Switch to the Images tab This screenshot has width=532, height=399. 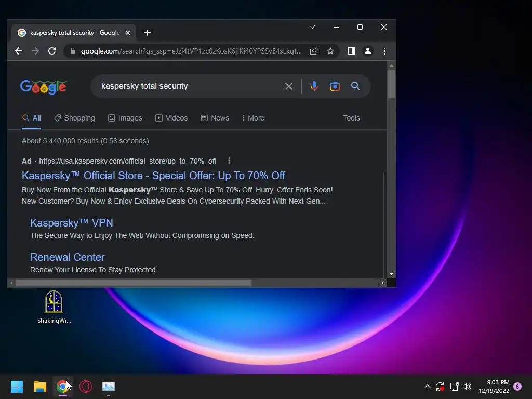pos(125,118)
